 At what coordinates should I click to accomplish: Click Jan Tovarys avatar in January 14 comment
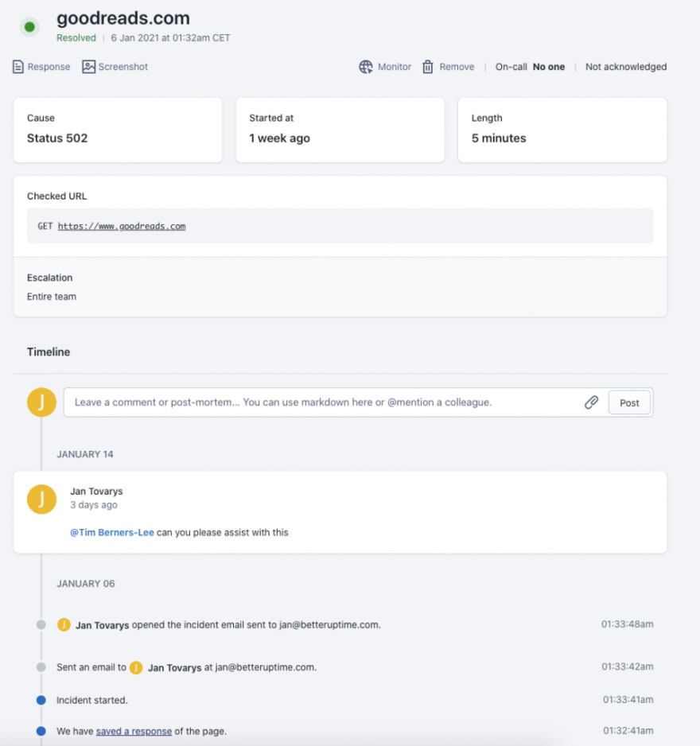click(41, 499)
